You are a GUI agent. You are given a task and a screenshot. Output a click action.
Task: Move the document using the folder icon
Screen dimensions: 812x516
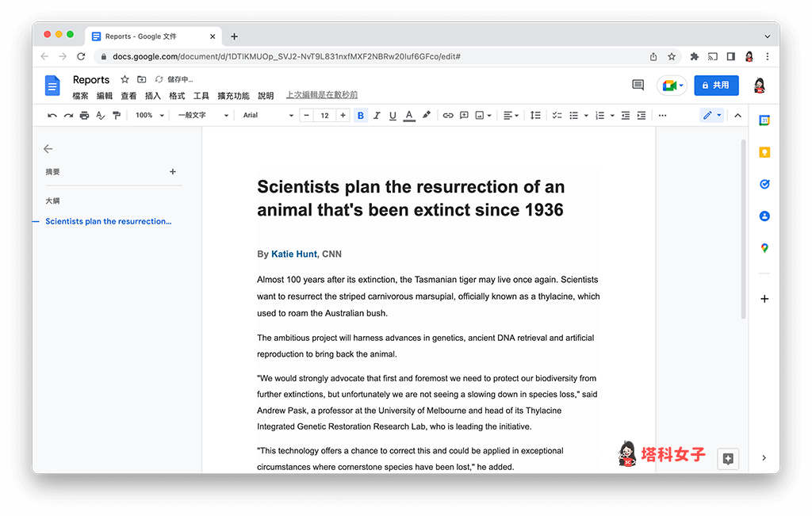click(x=141, y=79)
